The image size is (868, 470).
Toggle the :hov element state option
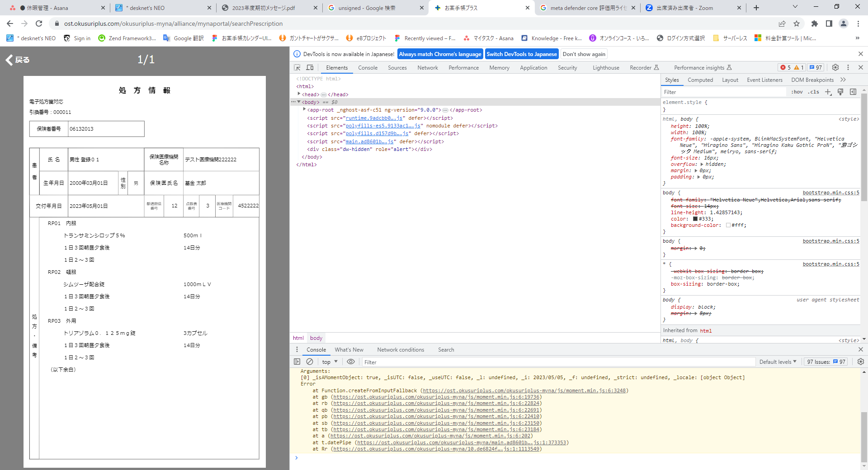797,92
